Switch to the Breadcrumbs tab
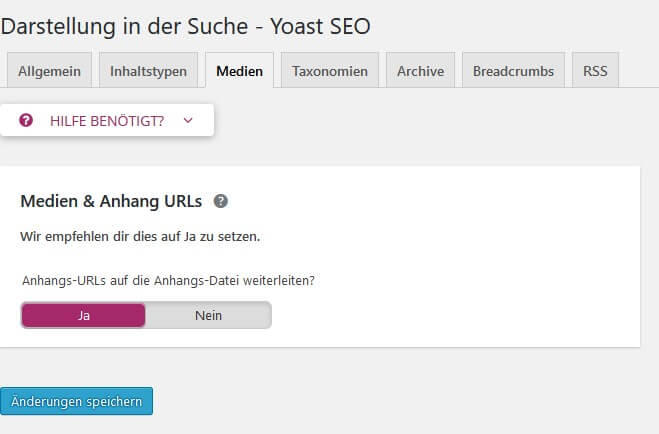The height and width of the screenshot is (434, 659). [514, 71]
